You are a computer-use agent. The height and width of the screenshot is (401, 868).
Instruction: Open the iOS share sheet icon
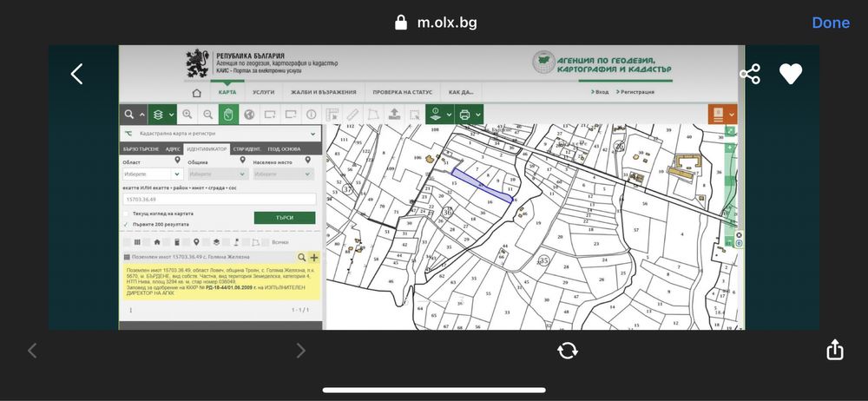pos(834,350)
